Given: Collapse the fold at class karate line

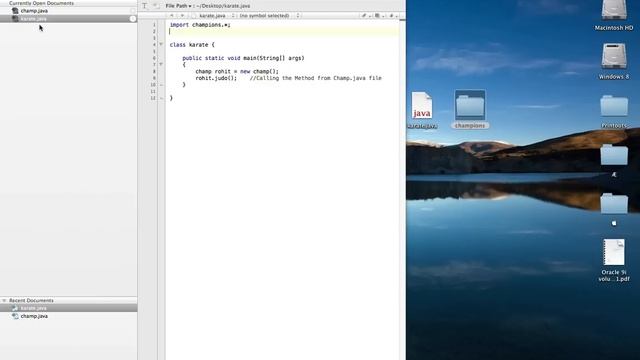Looking at the screenshot, I should (x=161, y=44).
